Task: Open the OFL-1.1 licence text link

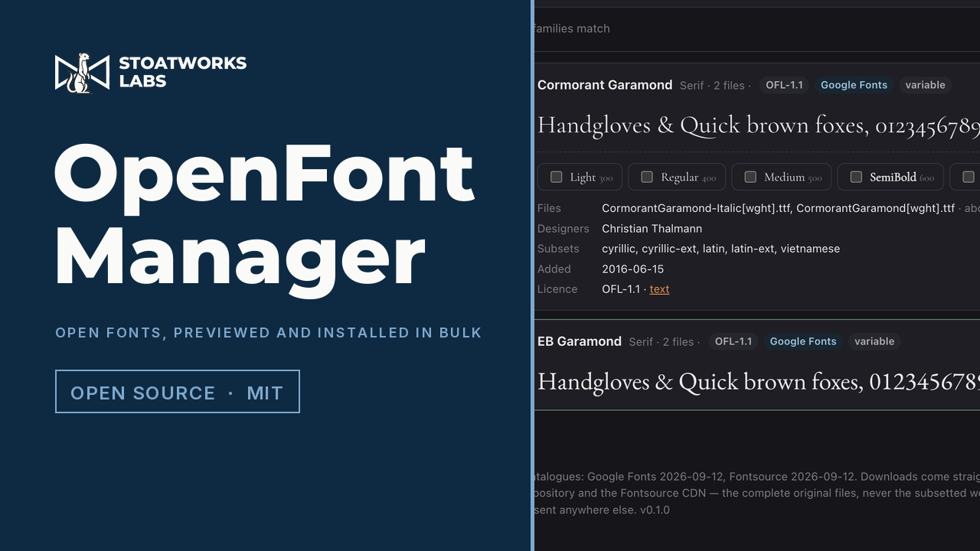Action: pyautogui.click(x=659, y=289)
